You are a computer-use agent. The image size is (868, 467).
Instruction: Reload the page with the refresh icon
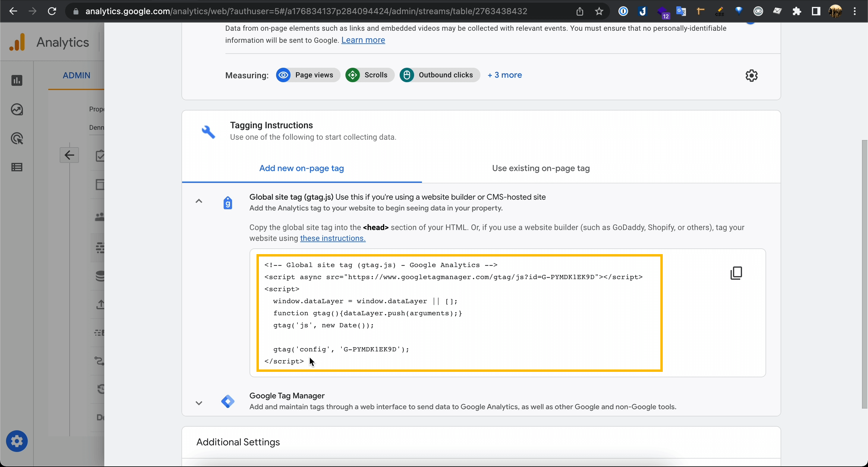click(x=52, y=11)
